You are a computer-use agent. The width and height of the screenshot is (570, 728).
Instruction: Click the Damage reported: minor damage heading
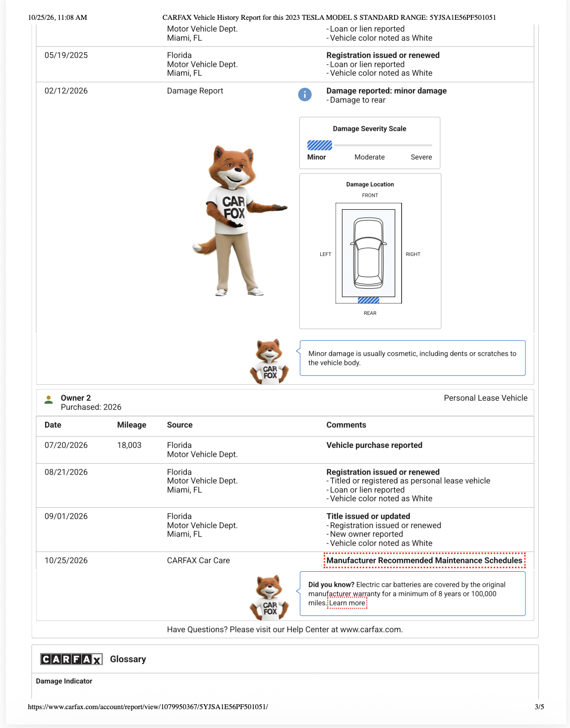(x=387, y=91)
